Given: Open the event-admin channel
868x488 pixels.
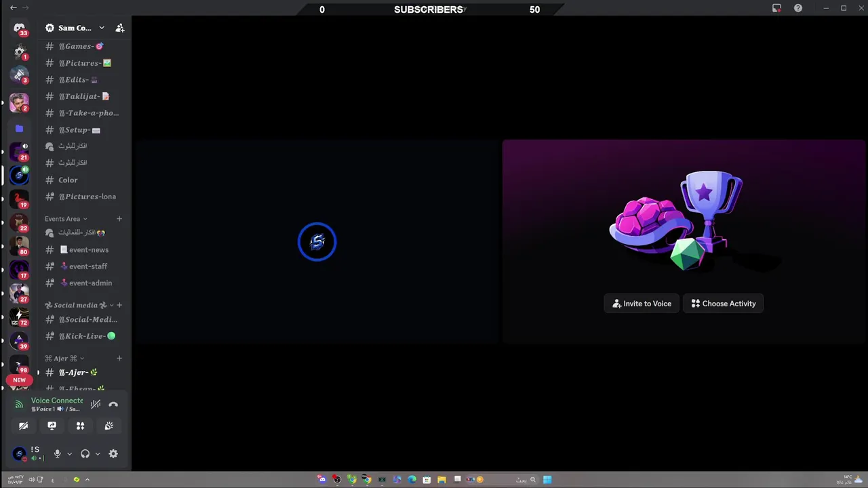Looking at the screenshot, I should coord(83,283).
